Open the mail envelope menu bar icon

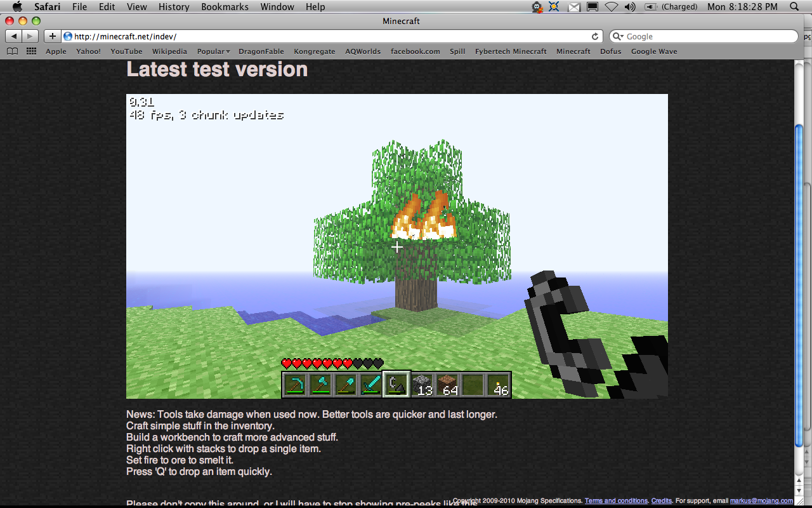pyautogui.click(x=574, y=7)
